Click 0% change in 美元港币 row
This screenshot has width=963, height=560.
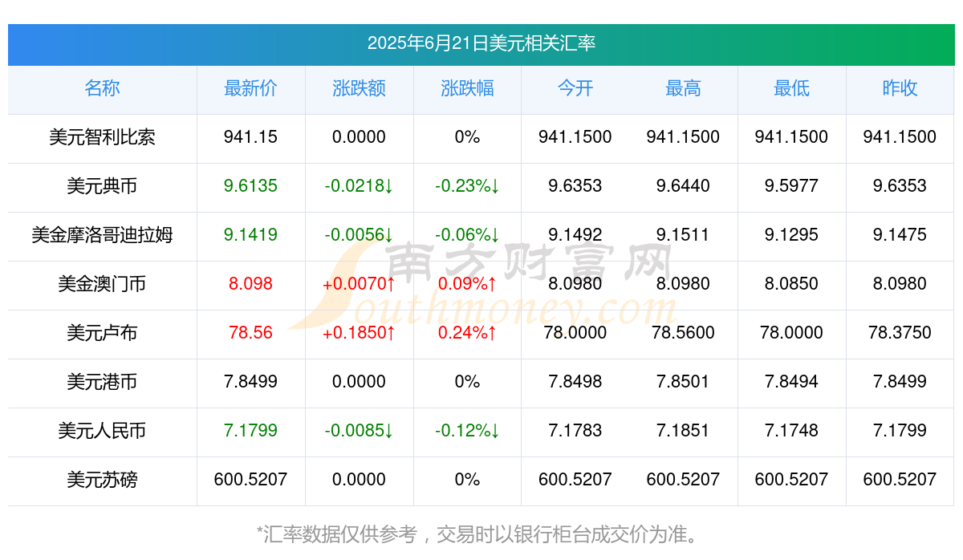click(x=467, y=382)
